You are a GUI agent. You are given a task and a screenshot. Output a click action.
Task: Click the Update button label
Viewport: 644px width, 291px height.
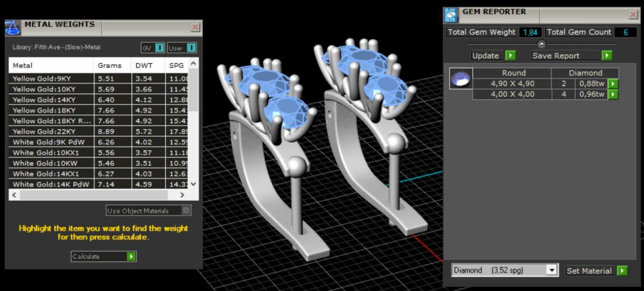(x=486, y=56)
